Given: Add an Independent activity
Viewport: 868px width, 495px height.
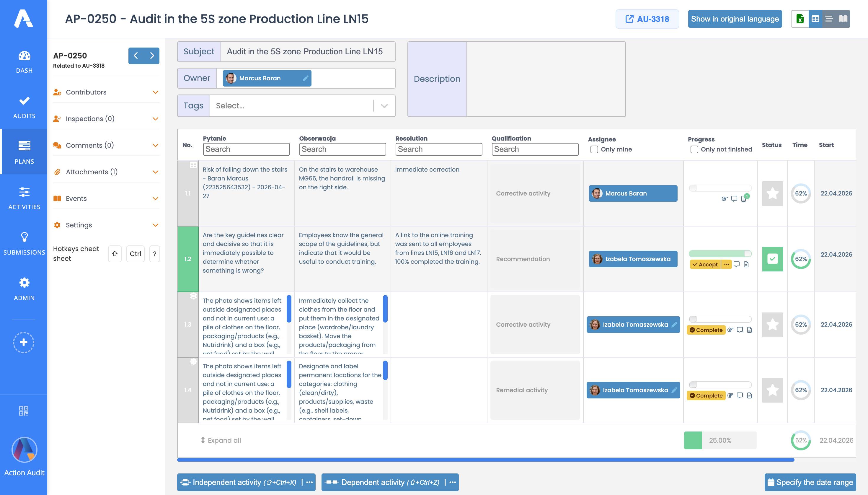Looking at the screenshot, I should click(240, 482).
